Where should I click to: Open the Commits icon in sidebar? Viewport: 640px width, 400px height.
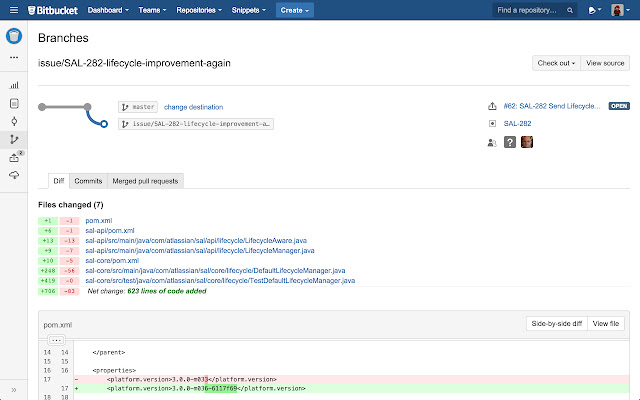[x=14, y=121]
